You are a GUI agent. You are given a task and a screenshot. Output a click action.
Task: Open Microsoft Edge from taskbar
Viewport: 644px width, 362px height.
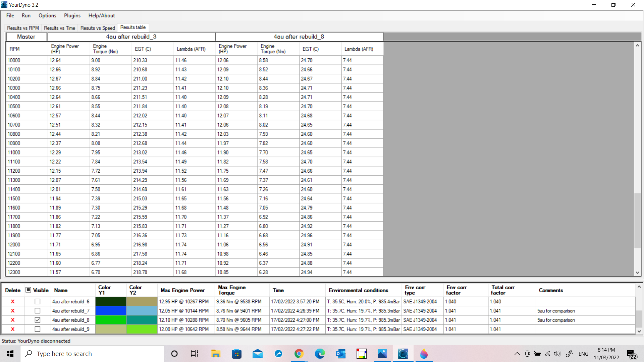point(320,354)
